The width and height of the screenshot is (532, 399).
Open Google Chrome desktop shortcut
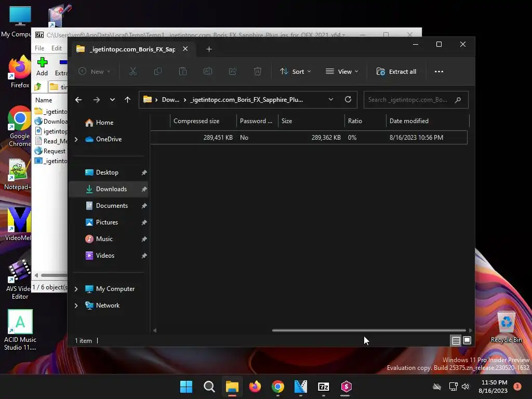point(20,126)
